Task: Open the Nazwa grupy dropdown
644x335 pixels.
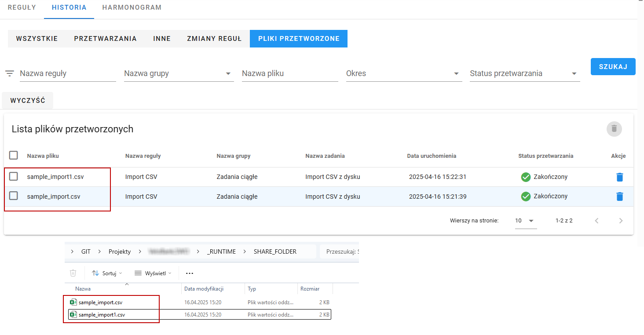Action: pos(178,73)
